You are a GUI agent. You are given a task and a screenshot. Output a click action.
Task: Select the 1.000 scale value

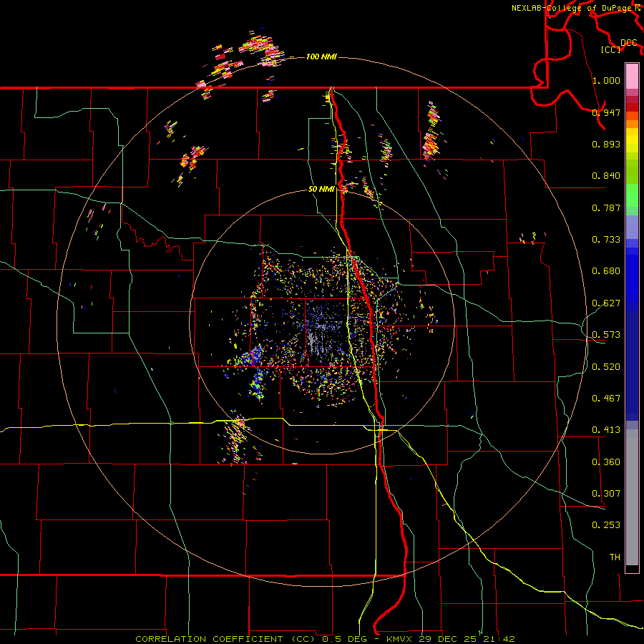click(606, 80)
